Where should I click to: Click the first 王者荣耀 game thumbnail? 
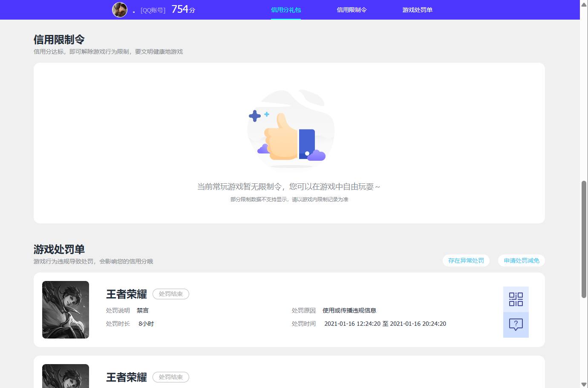coord(65,310)
